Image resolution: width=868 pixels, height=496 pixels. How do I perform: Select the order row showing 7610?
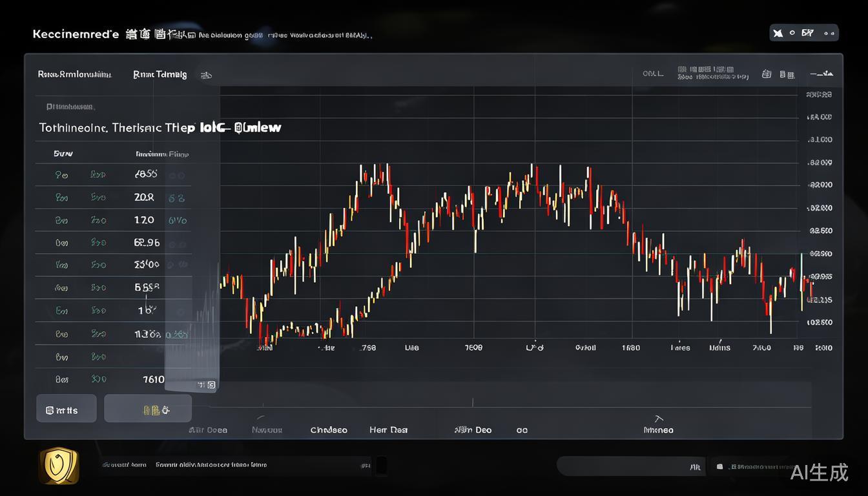coord(113,379)
